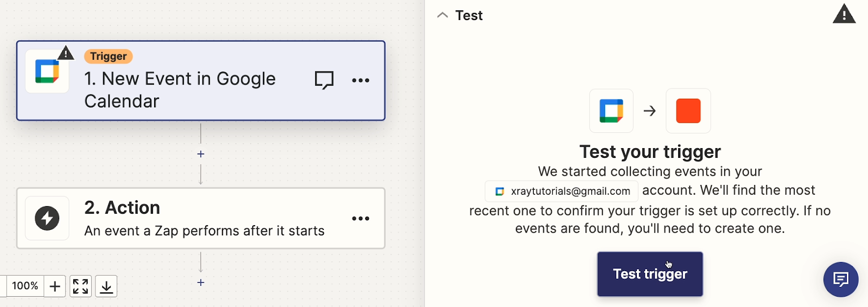Click the Test trigger button
The width and height of the screenshot is (868, 307).
click(650, 274)
